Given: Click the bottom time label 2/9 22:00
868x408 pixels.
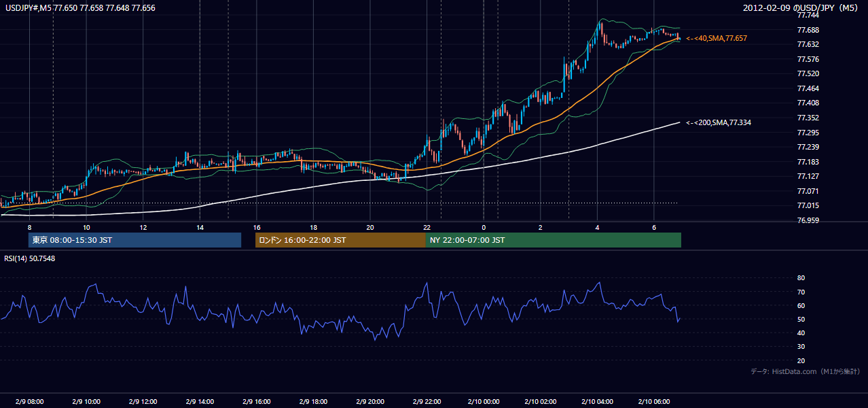Looking at the screenshot, I should click(x=427, y=401).
